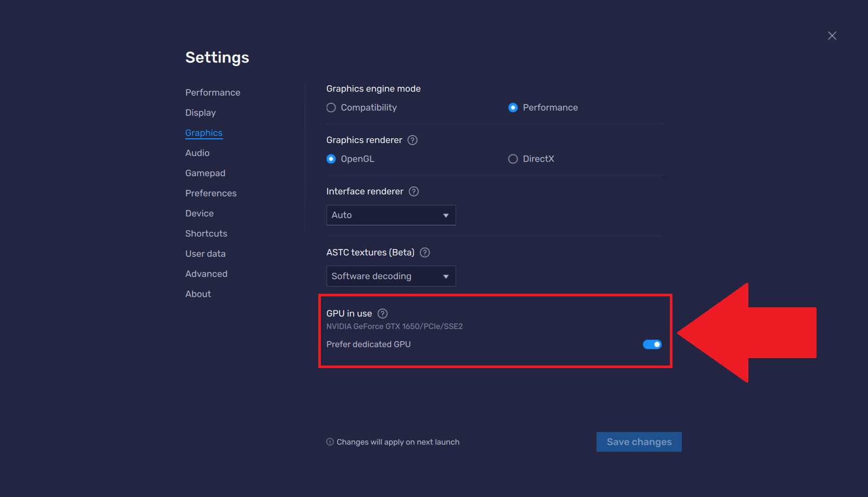Click the Changes will apply on next launch text
868x497 pixels.
pos(398,442)
